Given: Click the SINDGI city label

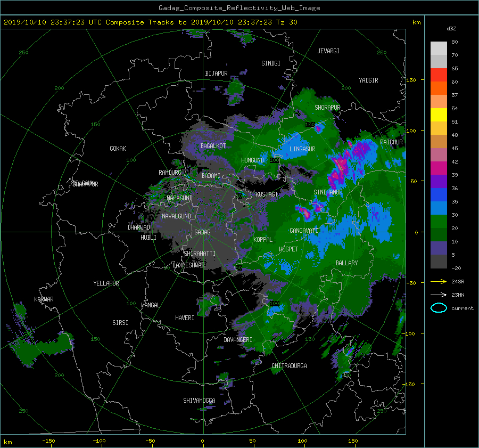Looking at the screenshot, I should point(271,63).
